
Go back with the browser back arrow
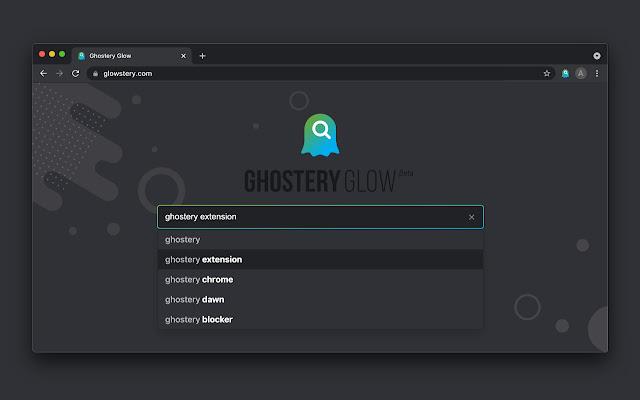point(43,73)
